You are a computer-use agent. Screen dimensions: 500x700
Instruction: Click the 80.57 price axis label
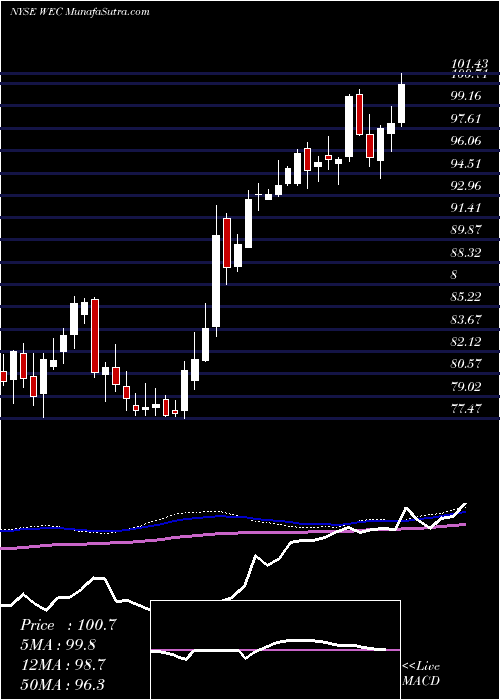pyautogui.click(x=466, y=364)
